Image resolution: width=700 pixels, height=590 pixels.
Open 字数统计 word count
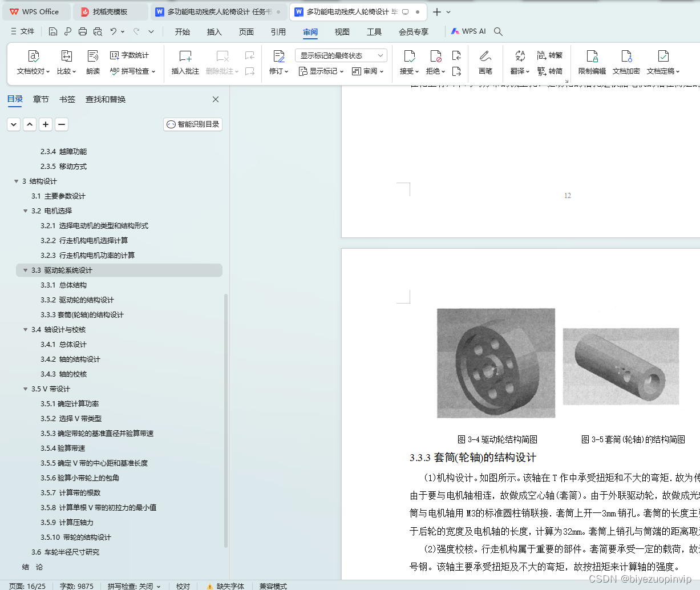tap(130, 55)
